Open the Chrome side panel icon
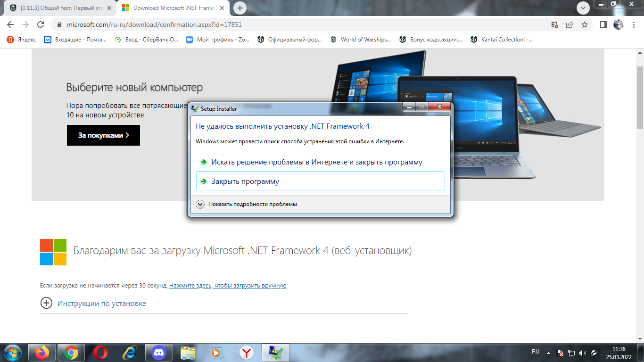This screenshot has width=644, height=362. pyautogui.click(x=603, y=25)
